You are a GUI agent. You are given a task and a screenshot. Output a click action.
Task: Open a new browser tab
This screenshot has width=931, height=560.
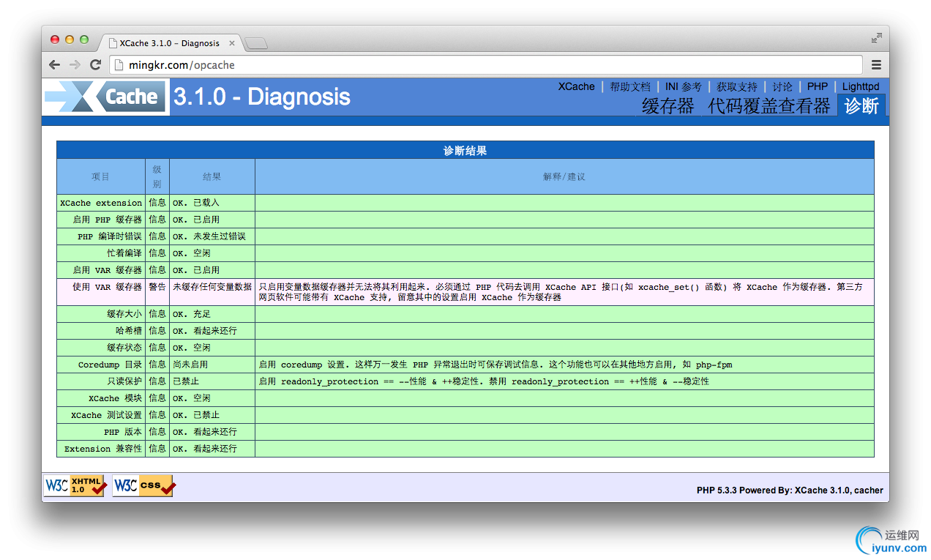pyautogui.click(x=256, y=44)
